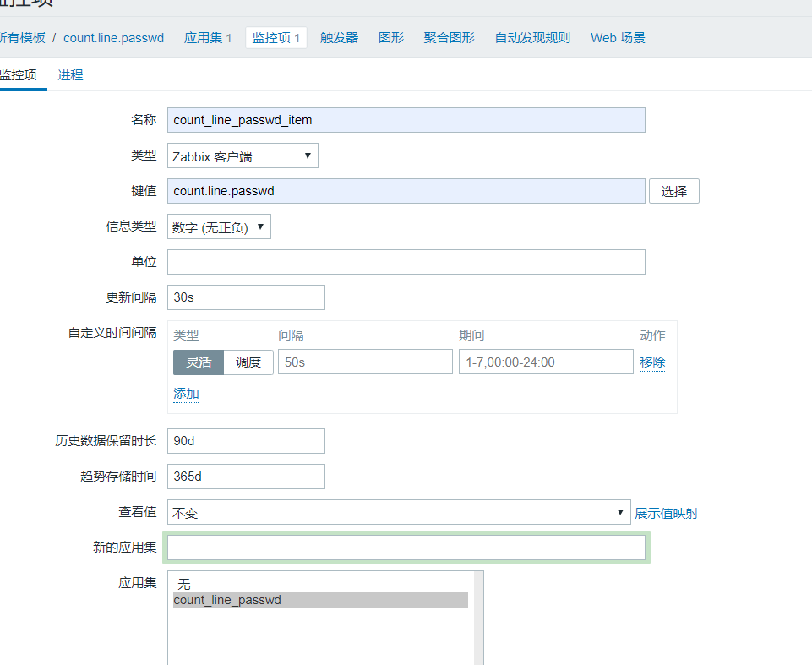This screenshot has width=812, height=665.
Task: Open the 聚合图形 tab
Action: pos(449,38)
